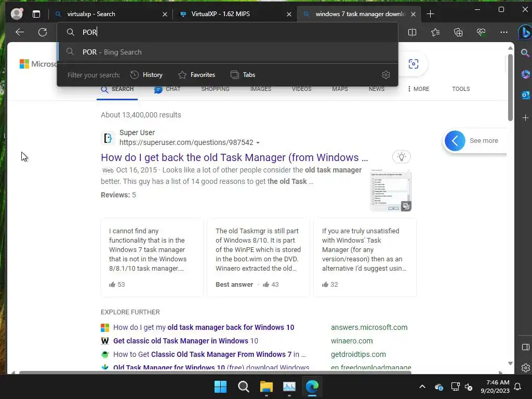Filter address bar search by History

point(147,75)
